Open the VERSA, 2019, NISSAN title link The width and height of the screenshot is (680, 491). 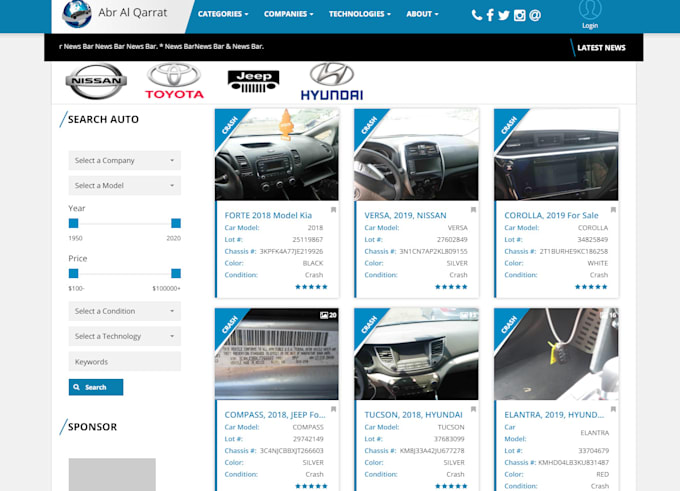pos(405,215)
